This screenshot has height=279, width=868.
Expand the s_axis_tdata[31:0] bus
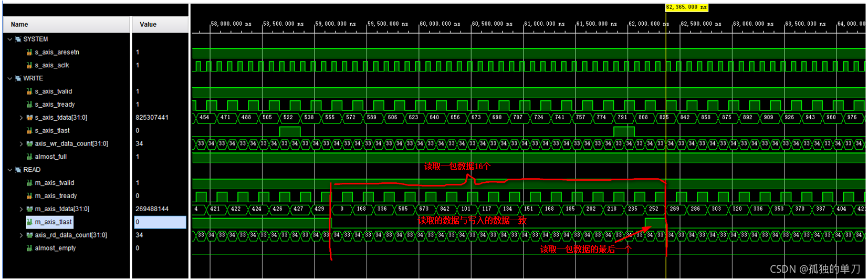coord(21,118)
